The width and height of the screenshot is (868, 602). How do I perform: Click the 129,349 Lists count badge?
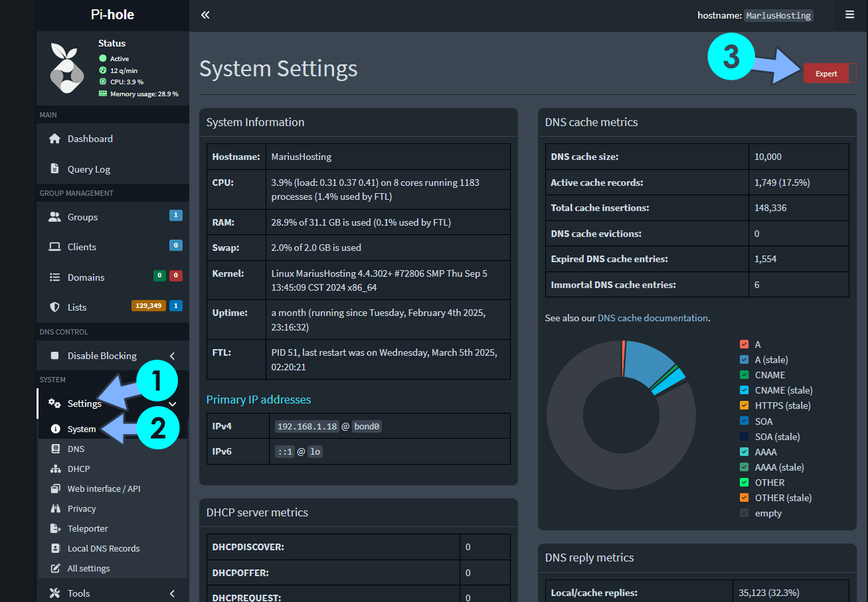point(149,306)
